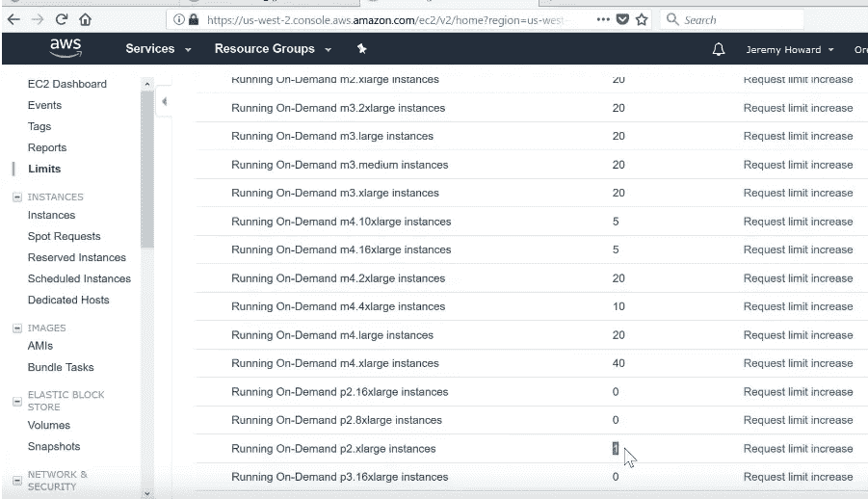Click the AWS logo
Screen dimensions: 868x499
66,48
